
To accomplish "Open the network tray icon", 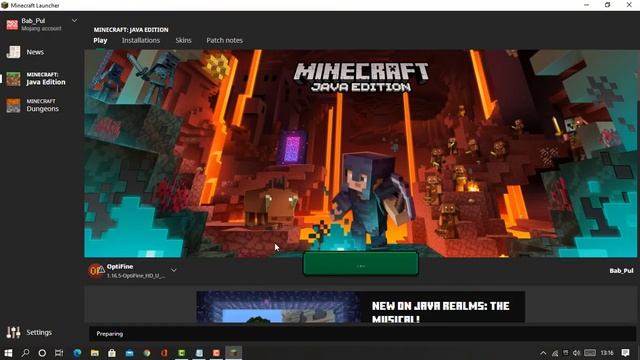I will point(555,353).
